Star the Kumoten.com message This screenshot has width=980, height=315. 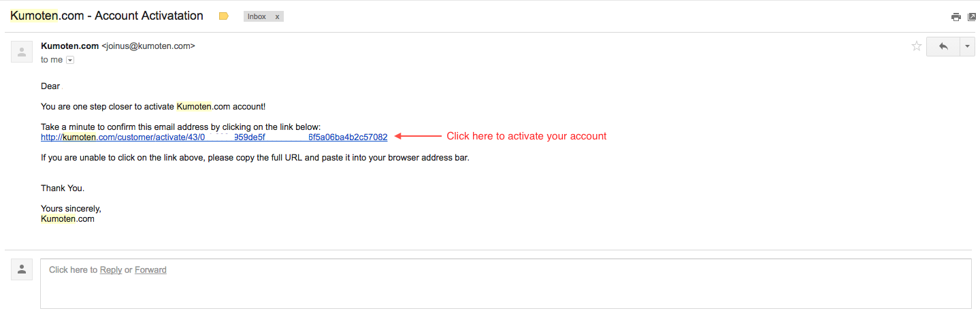917,46
